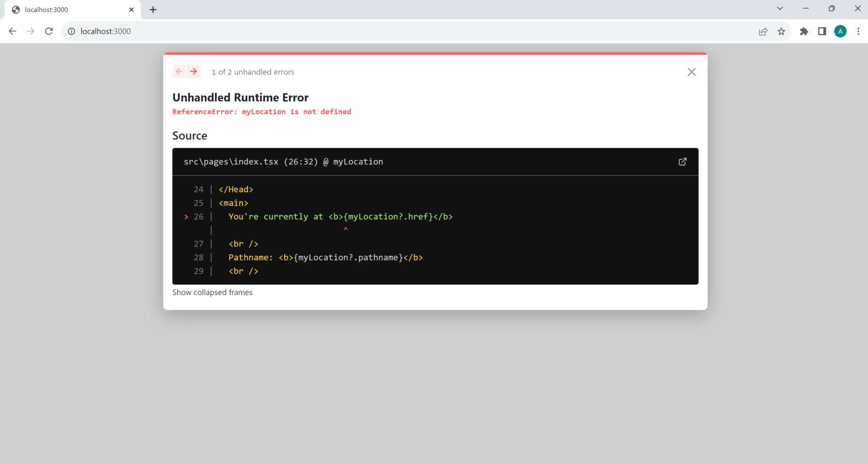Open tab search chevron dropdown
868x463 pixels.
coord(779,8)
